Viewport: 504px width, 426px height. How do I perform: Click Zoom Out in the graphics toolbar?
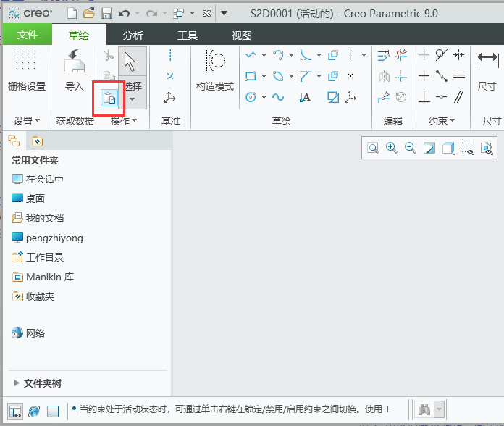click(411, 149)
